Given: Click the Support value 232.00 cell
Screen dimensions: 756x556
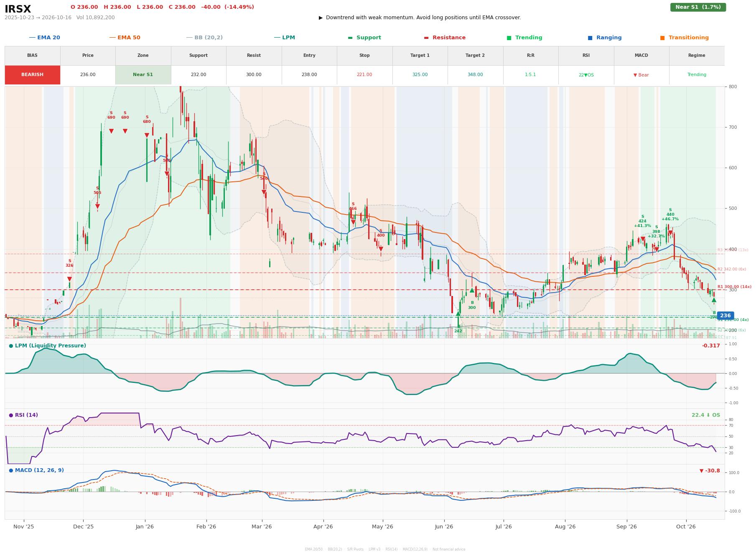Looking at the screenshot, I should (x=198, y=75).
